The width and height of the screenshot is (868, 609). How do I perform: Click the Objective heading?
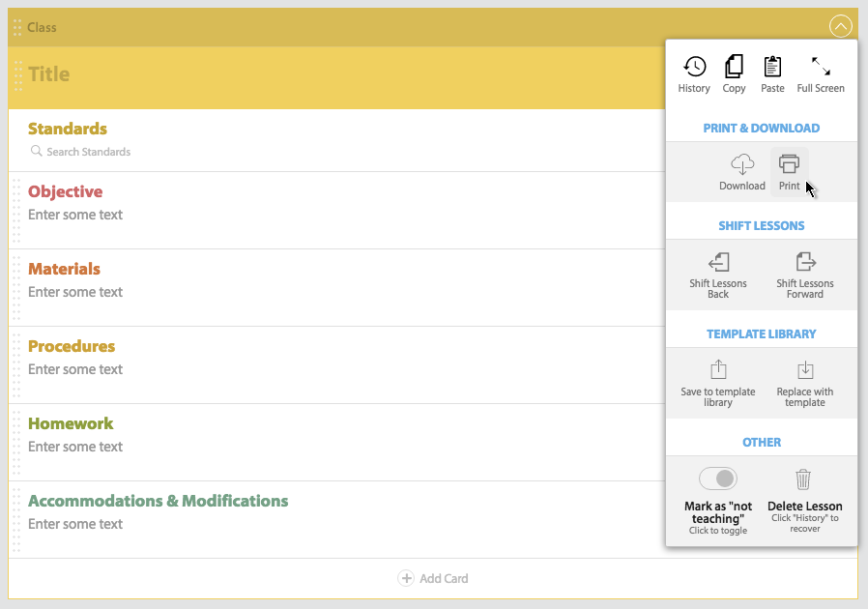coord(66,191)
